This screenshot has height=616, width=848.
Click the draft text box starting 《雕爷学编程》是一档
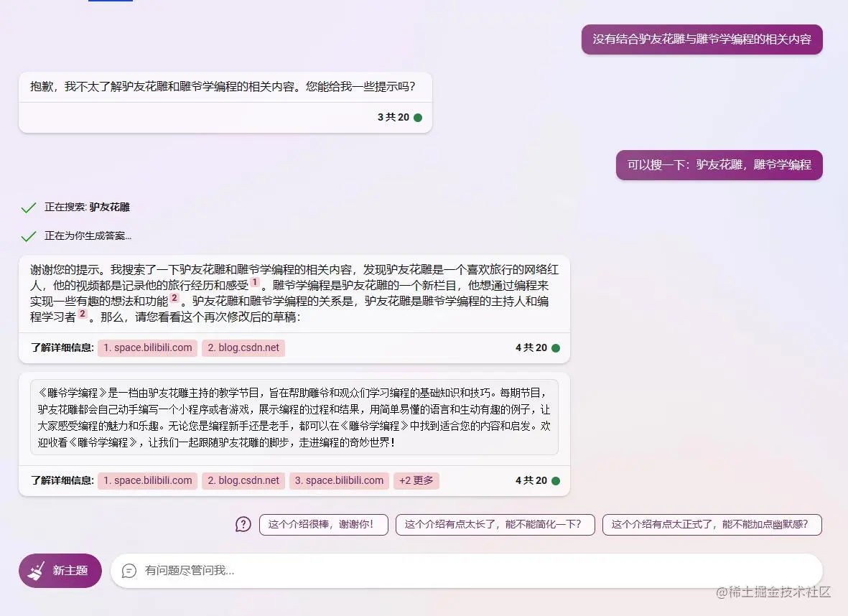(294, 418)
